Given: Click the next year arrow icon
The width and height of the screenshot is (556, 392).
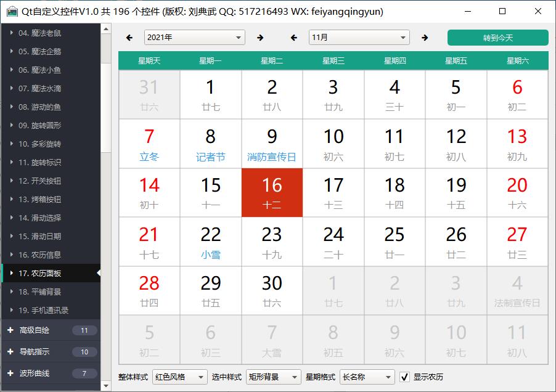Looking at the screenshot, I should tap(260, 38).
